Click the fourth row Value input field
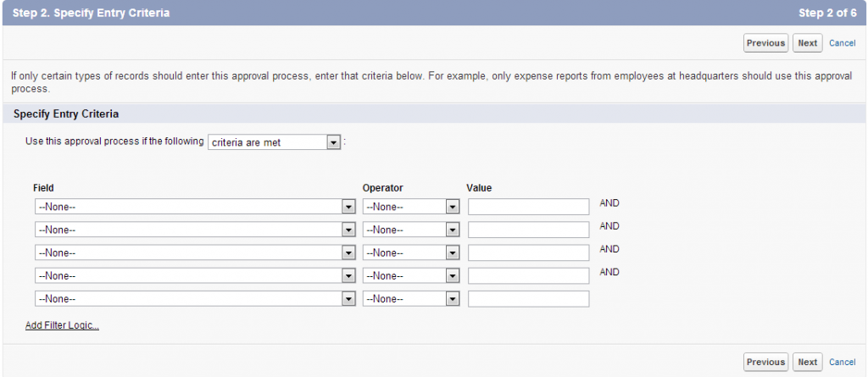This screenshot has width=868, height=377. click(529, 275)
